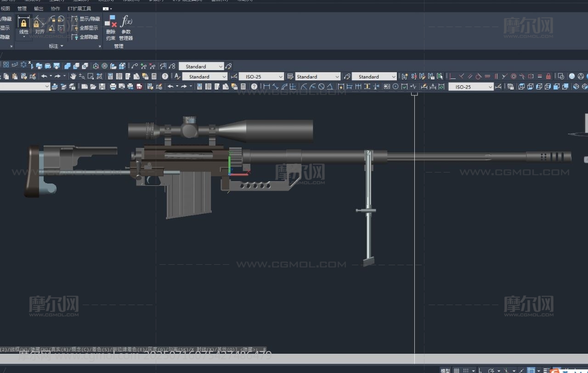Switch to the 输出 ribbon tab
The image size is (588, 373).
pyautogui.click(x=39, y=8)
